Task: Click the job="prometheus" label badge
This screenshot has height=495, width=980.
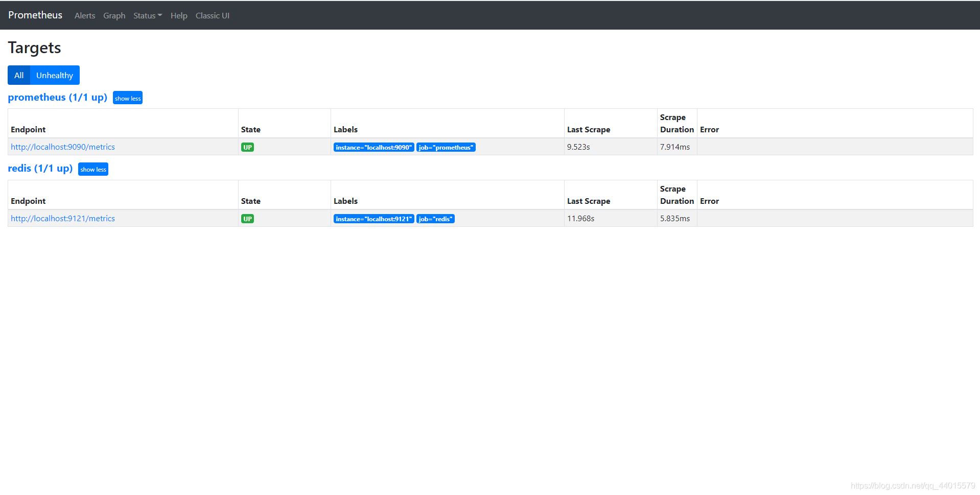Action: coord(446,147)
